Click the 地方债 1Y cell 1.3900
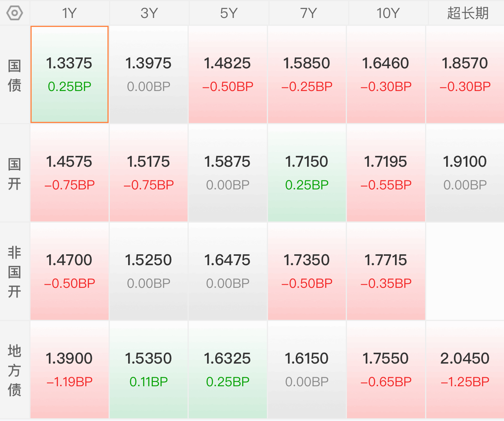504x421 pixels. tap(70, 370)
